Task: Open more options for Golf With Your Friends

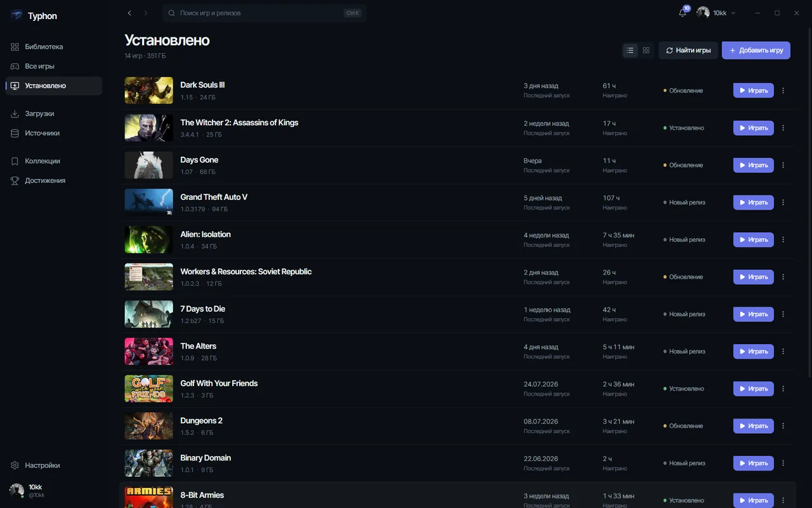Action: (783, 389)
